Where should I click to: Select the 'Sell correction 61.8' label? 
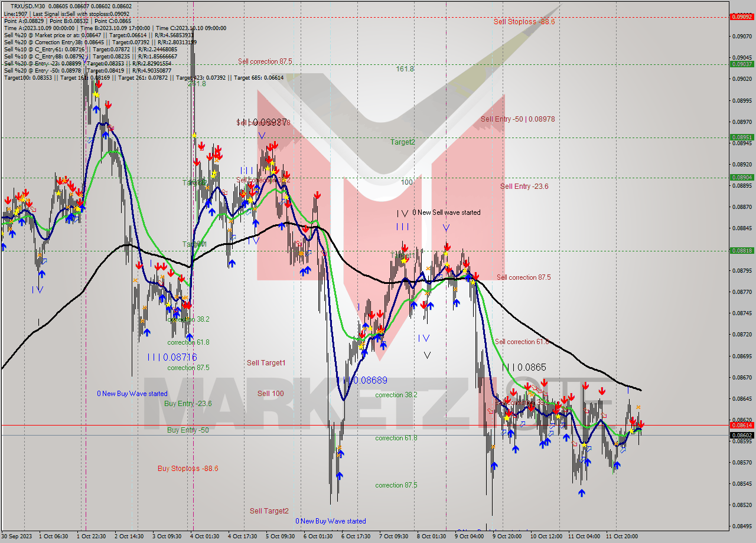point(522,342)
